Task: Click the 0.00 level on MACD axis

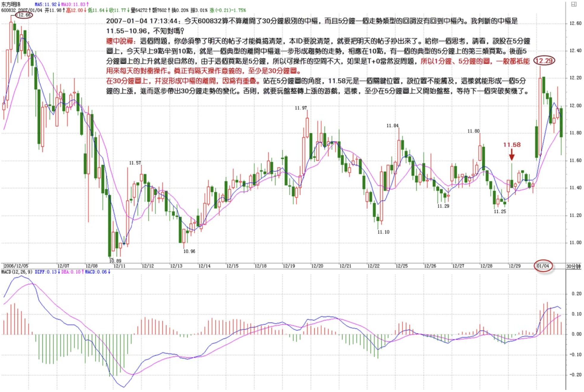Action: (576, 334)
